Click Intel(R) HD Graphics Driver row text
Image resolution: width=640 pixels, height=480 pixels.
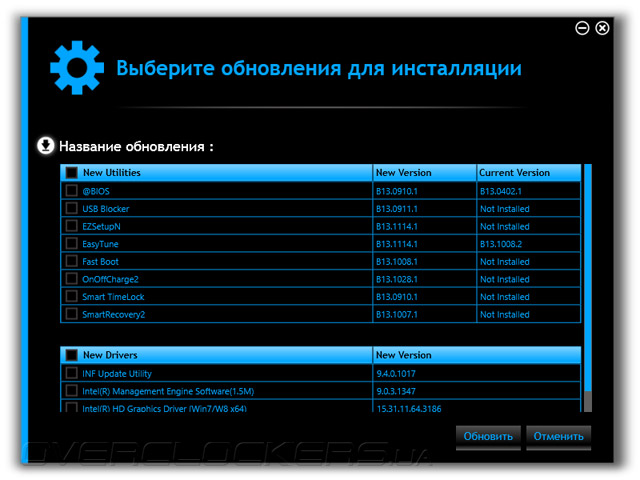(x=164, y=408)
